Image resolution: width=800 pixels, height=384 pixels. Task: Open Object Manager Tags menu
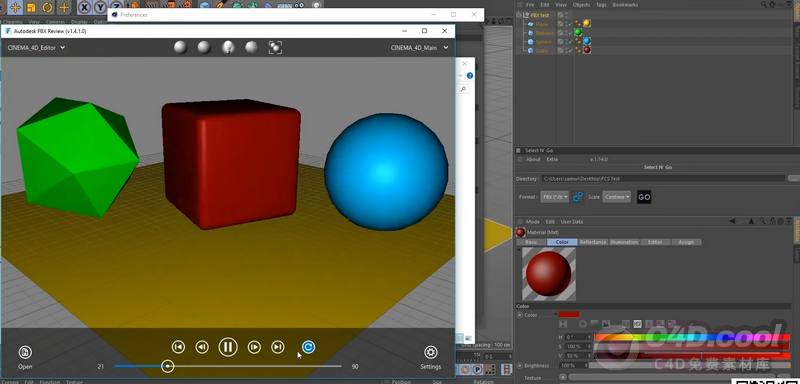(601, 5)
